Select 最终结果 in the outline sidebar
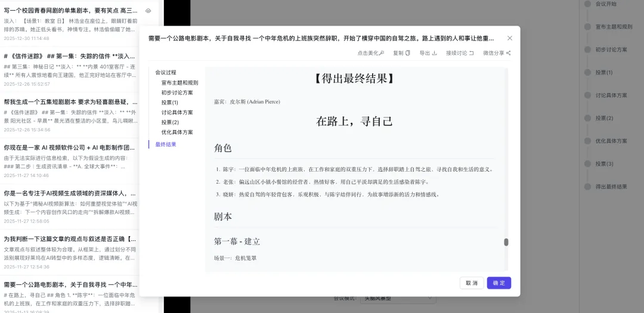The image size is (644, 313). click(x=166, y=144)
